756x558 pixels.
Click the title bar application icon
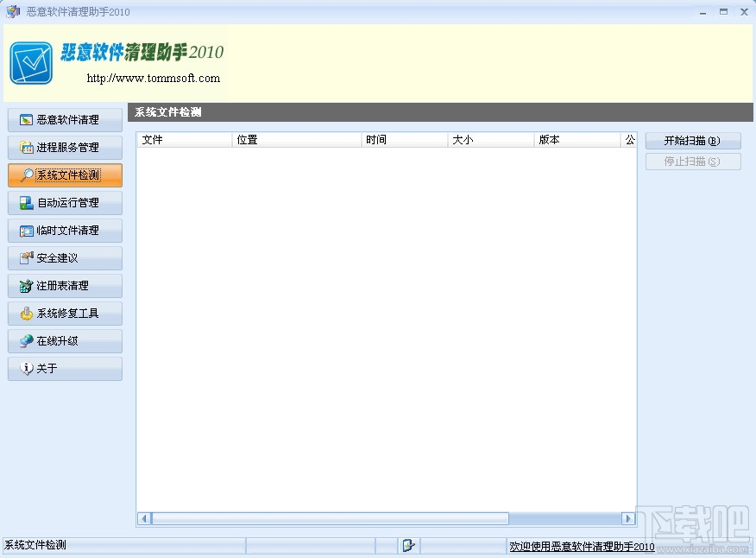point(13,11)
